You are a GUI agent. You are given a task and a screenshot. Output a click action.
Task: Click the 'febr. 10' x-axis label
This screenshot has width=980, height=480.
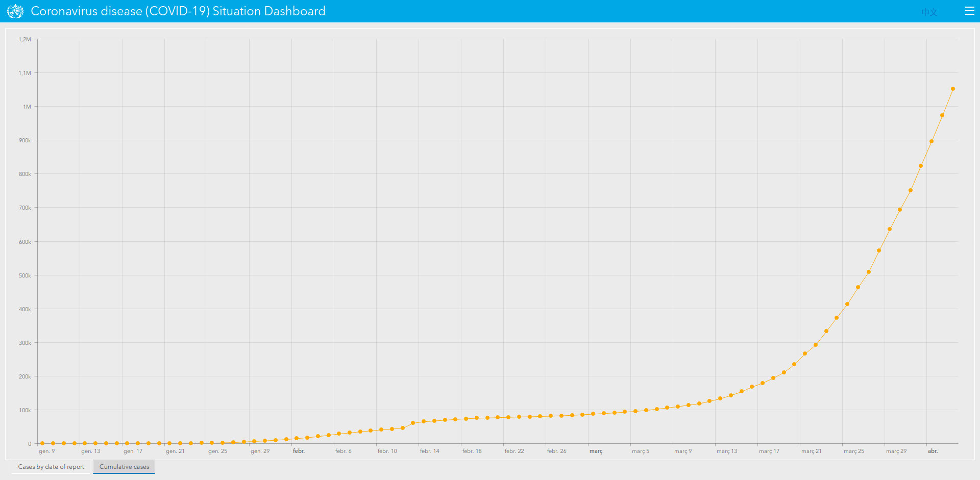pos(387,451)
